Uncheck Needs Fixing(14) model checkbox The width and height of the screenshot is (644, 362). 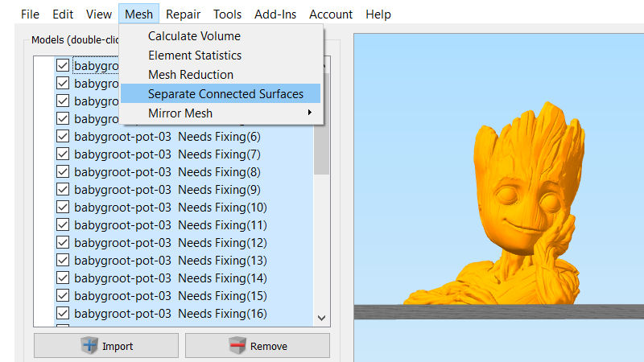63,278
